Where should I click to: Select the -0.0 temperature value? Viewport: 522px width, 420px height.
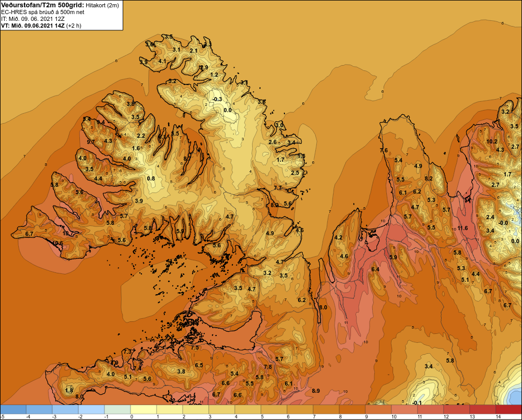point(503,223)
